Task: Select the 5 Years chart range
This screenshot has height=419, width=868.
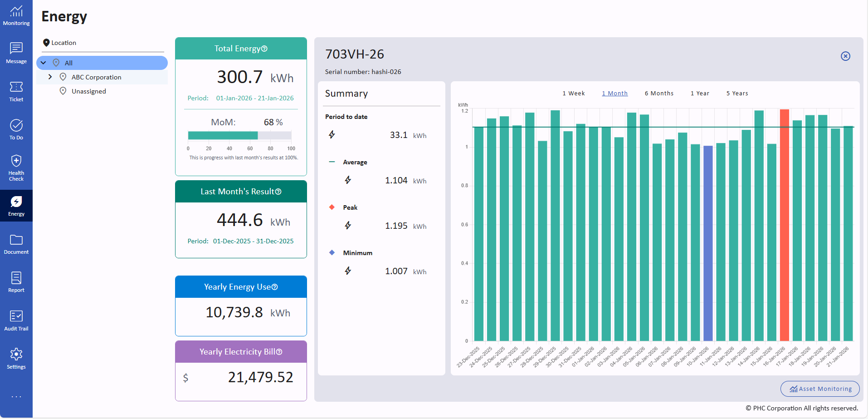Action: pyautogui.click(x=737, y=93)
